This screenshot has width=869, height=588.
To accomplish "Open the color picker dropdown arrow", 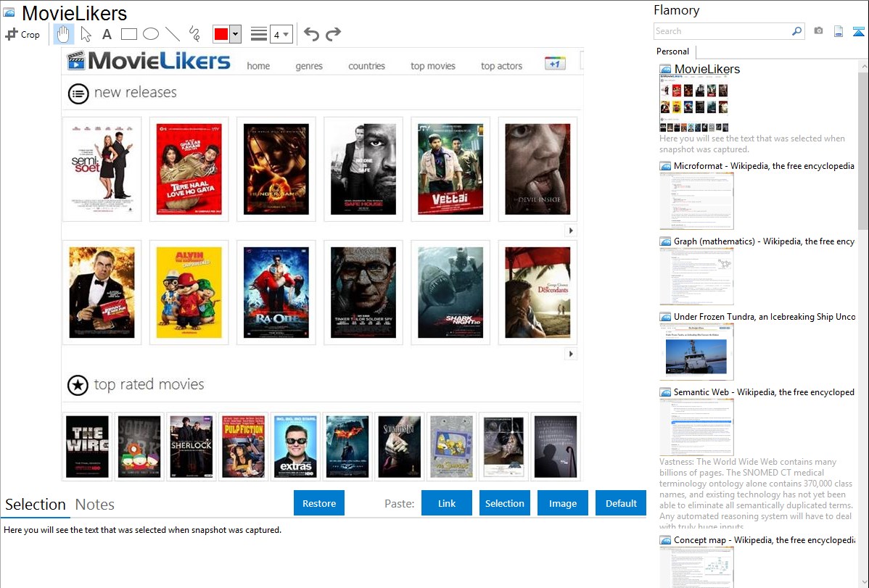I will [x=236, y=34].
